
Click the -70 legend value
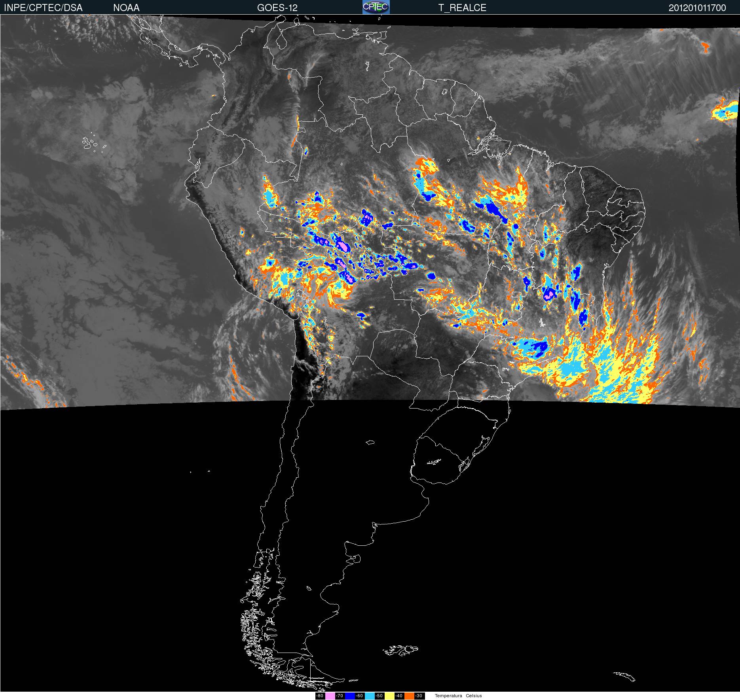coord(340,696)
